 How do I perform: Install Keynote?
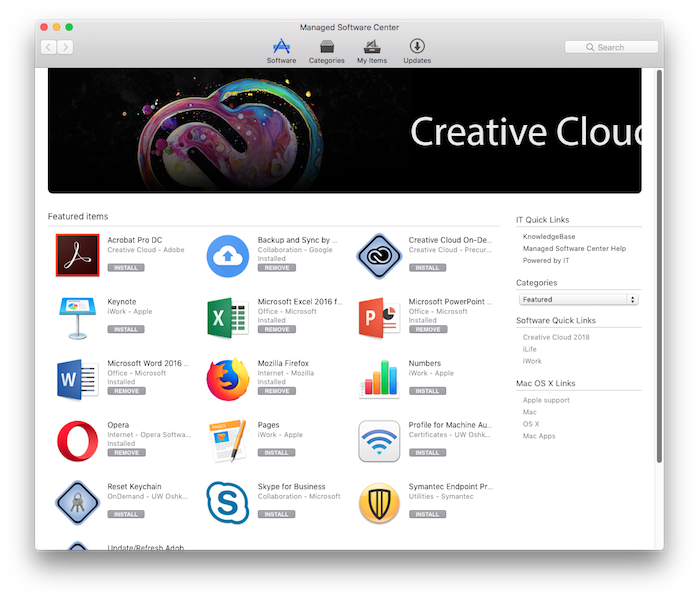click(126, 329)
